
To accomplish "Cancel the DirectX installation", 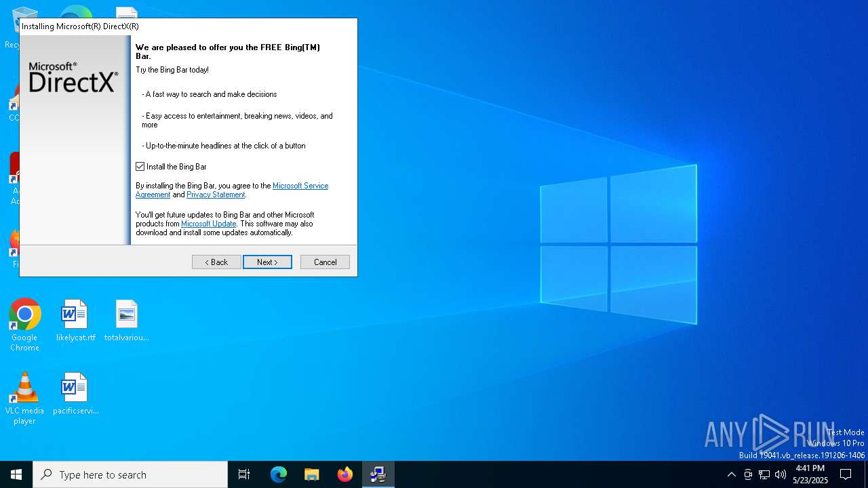I will tap(325, 262).
